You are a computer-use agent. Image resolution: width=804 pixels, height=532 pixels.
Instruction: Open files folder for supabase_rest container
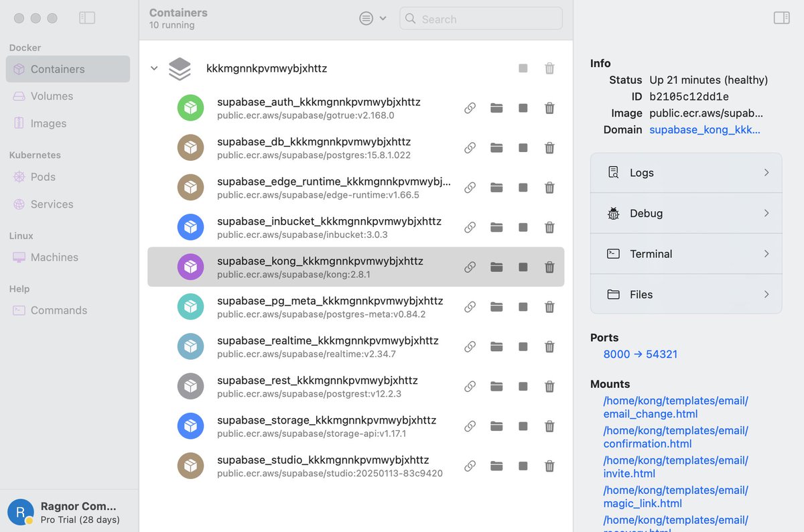tap(496, 387)
